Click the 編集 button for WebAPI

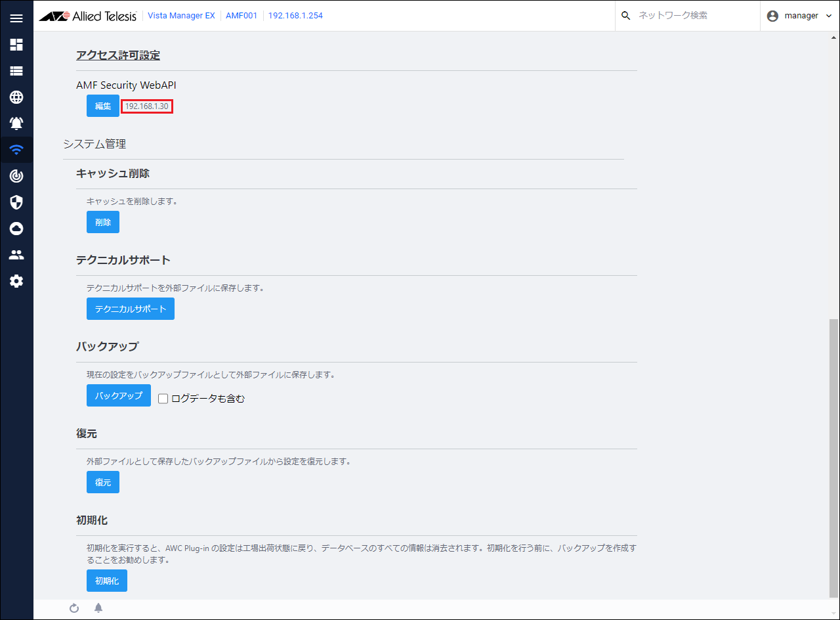click(x=103, y=106)
